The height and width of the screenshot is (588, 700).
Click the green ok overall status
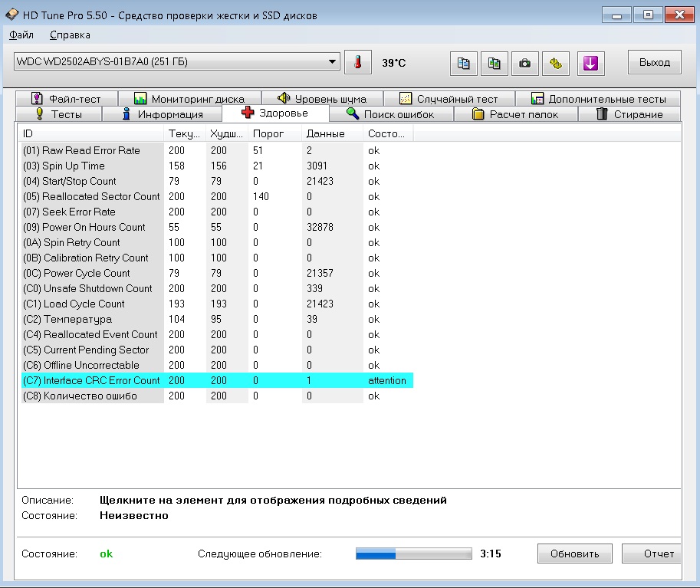point(107,554)
